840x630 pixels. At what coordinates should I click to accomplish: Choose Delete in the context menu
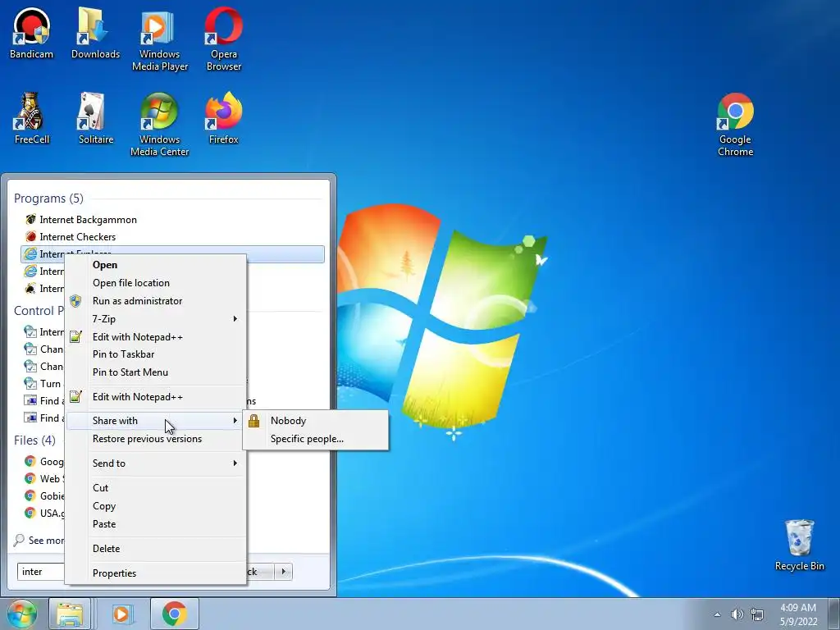point(155,549)
